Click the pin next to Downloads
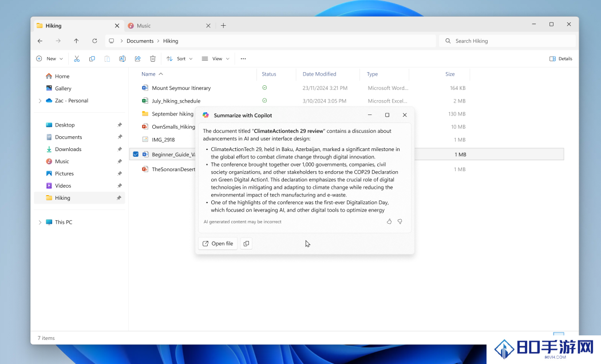This screenshot has height=364, width=601. pos(119,149)
